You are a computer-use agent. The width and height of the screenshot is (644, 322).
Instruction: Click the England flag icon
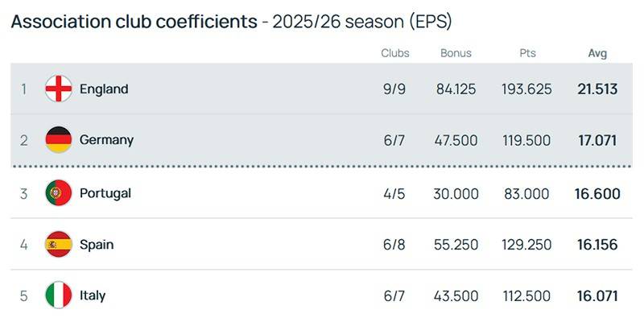tap(59, 89)
